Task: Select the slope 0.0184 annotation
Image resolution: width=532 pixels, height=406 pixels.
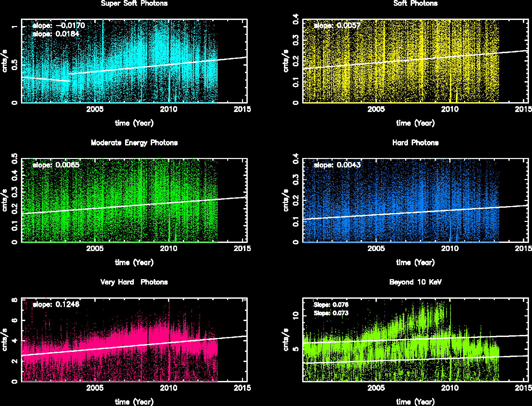Action: pyautogui.click(x=56, y=34)
